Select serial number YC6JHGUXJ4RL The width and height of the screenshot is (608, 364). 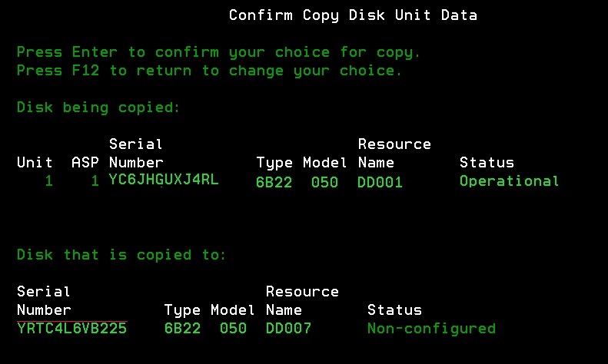point(164,181)
